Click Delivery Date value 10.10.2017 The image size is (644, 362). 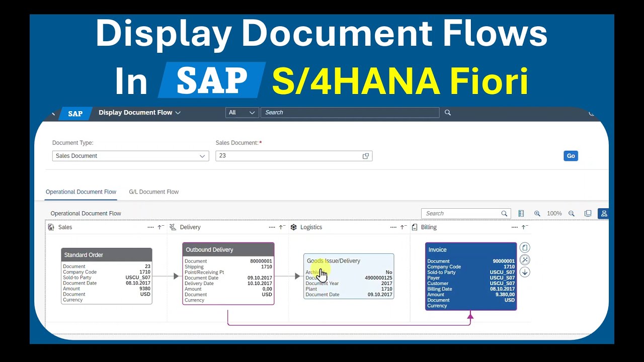click(x=260, y=284)
